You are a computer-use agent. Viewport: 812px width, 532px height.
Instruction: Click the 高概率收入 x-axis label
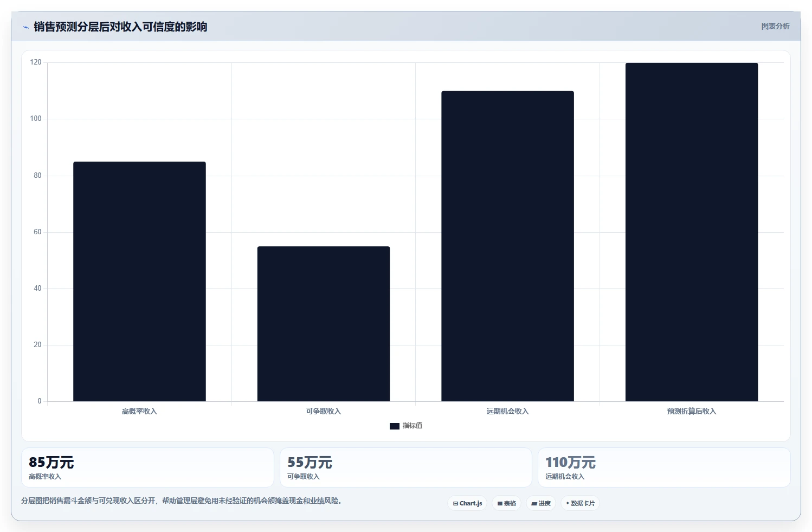point(139,411)
